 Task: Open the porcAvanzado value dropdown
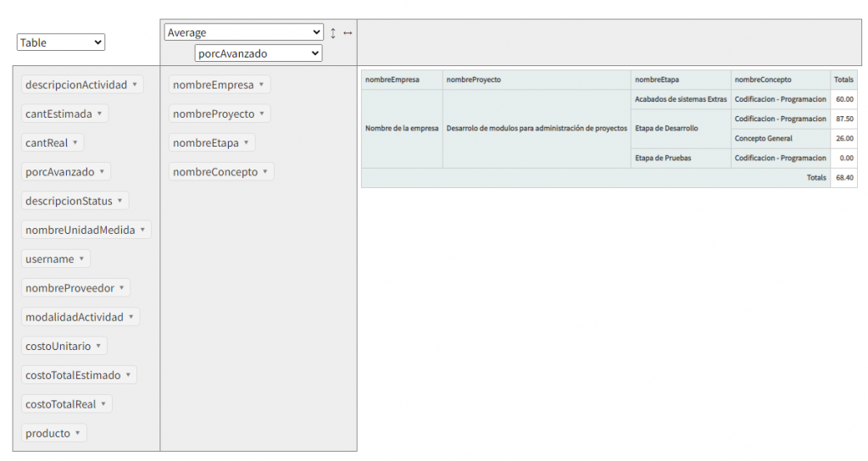pos(258,53)
